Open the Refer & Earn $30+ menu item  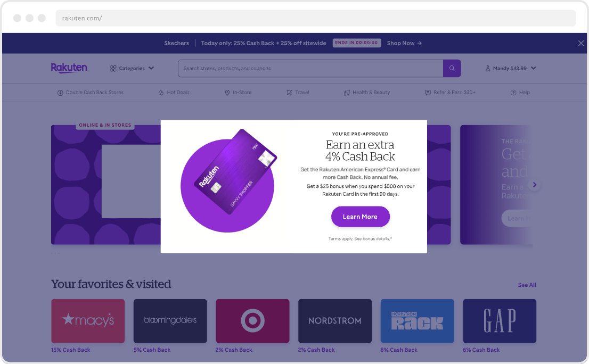(x=450, y=92)
